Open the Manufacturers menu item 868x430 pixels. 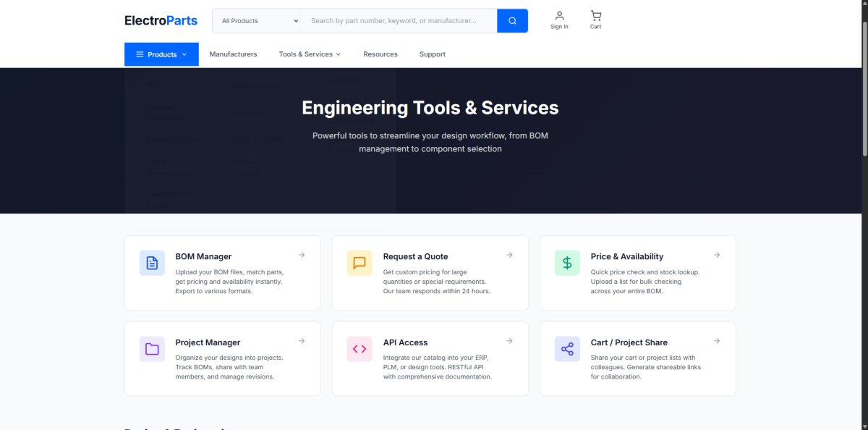pyautogui.click(x=233, y=54)
